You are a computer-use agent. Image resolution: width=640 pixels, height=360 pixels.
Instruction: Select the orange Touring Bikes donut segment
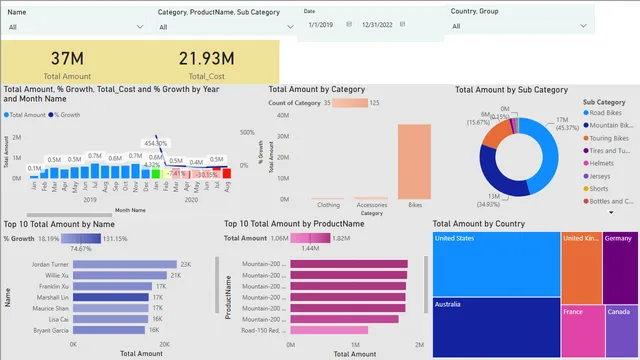(497, 133)
